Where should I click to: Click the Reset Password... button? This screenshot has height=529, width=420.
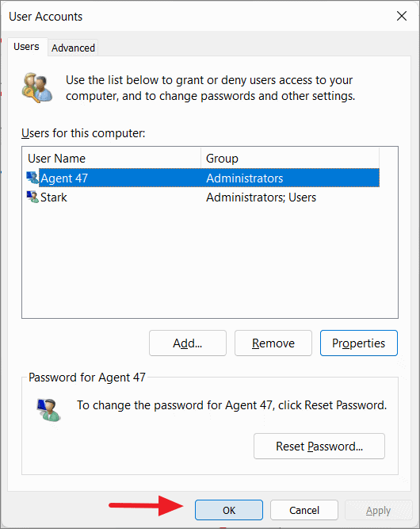coord(319,447)
